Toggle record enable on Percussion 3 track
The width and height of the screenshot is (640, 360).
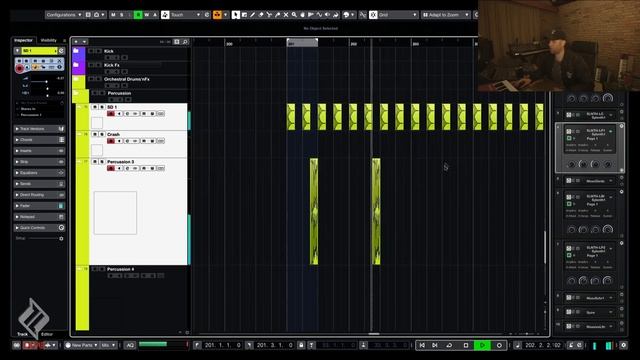(111, 168)
